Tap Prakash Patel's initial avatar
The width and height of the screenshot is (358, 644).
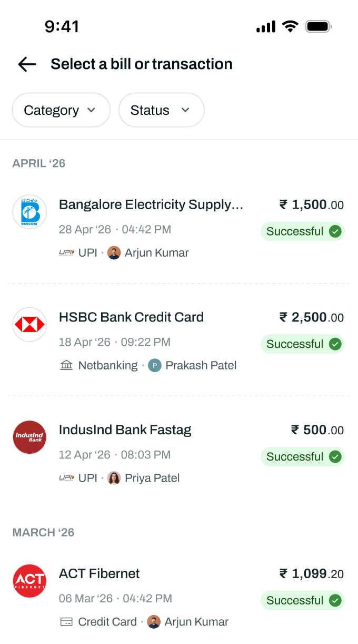tap(155, 365)
